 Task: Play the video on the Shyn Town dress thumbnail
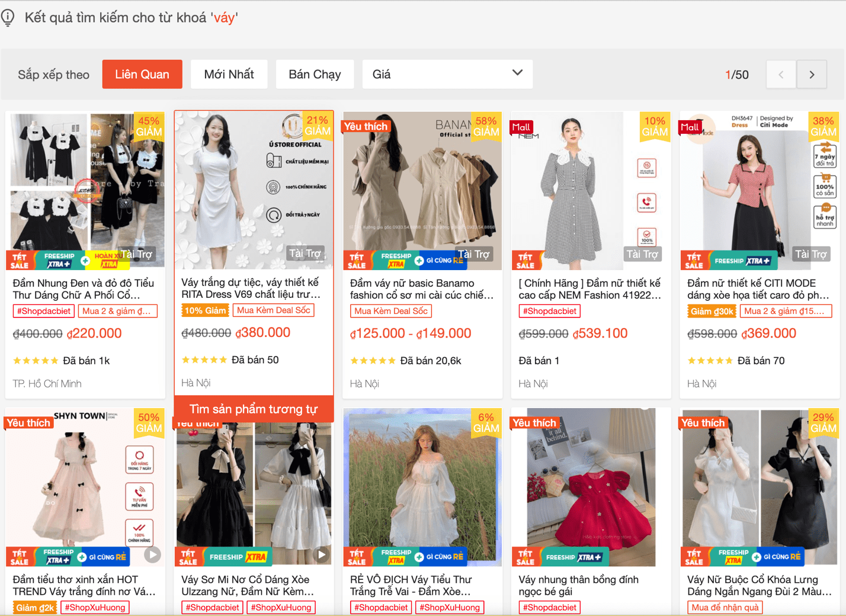pos(153,554)
